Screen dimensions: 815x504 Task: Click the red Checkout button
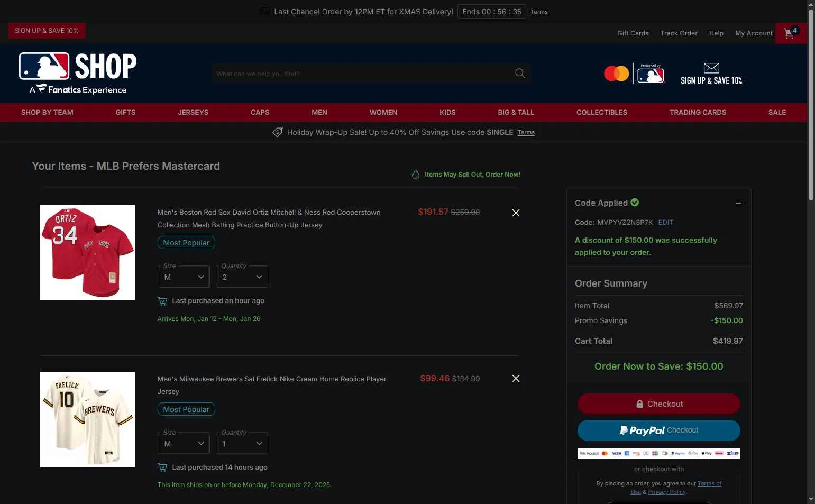(x=658, y=404)
